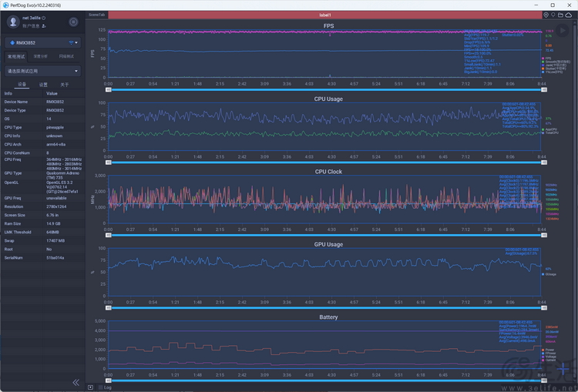Click the 17407 MB Swap value
The width and height of the screenshot is (578, 392).
[55, 240]
